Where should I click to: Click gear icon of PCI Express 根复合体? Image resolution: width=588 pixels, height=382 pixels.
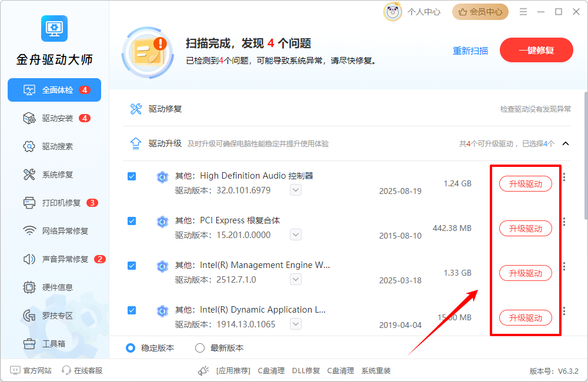tap(162, 222)
